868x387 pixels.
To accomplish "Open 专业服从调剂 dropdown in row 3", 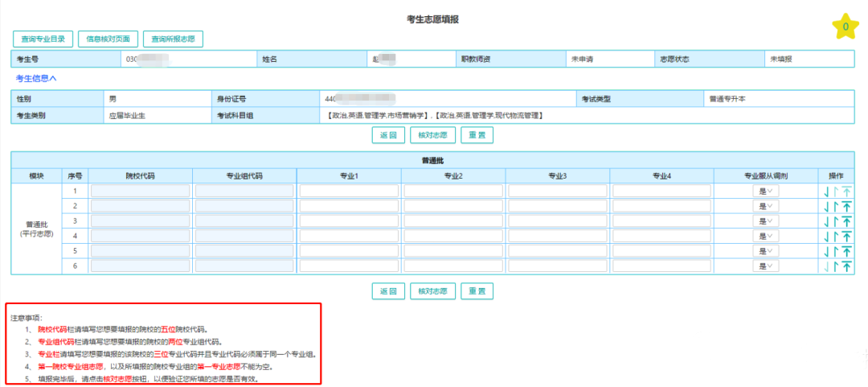I will tap(764, 221).
